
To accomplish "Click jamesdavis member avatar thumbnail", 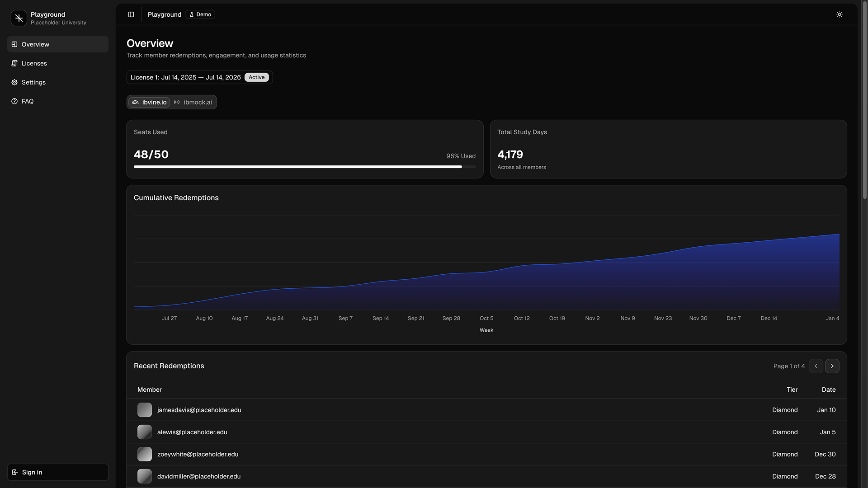I will coord(145,410).
